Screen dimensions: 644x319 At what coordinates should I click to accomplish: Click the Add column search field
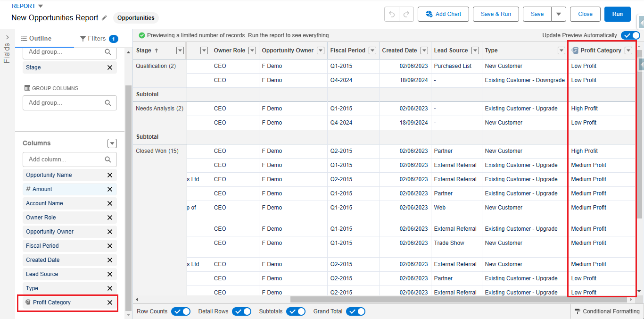[x=64, y=159]
